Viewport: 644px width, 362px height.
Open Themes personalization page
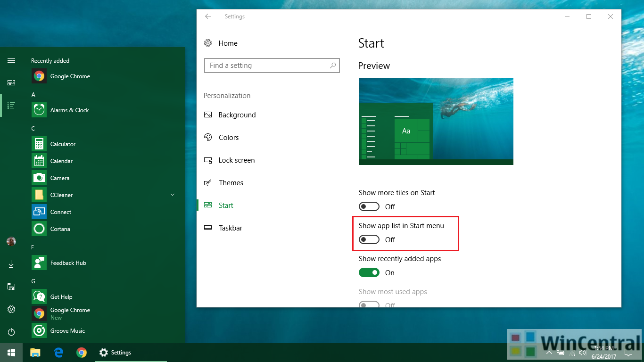231,182
